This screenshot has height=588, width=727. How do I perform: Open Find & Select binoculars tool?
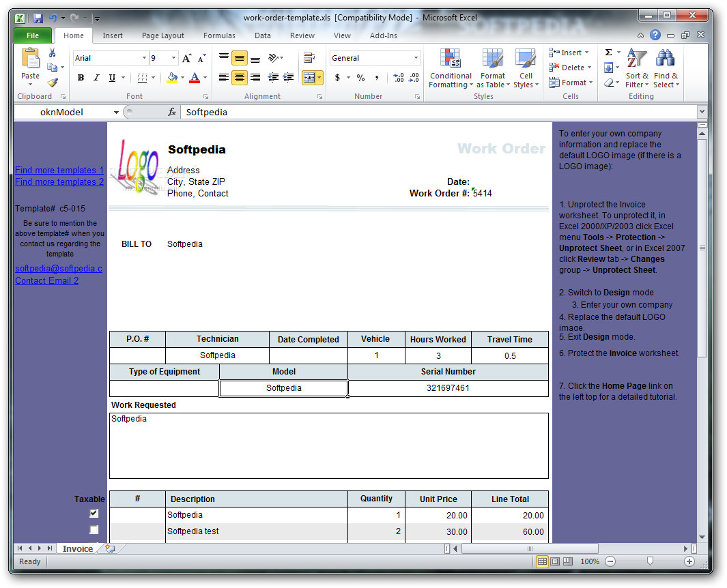tap(666, 68)
